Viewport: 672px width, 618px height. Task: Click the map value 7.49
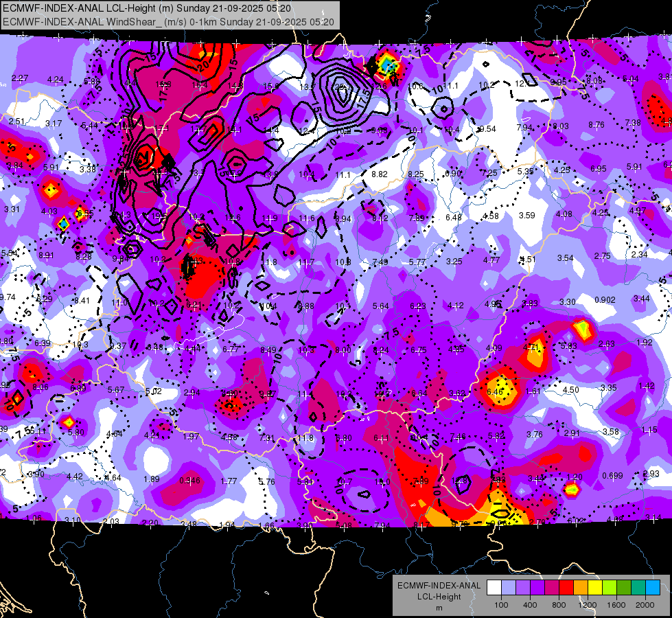coord(380,262)
